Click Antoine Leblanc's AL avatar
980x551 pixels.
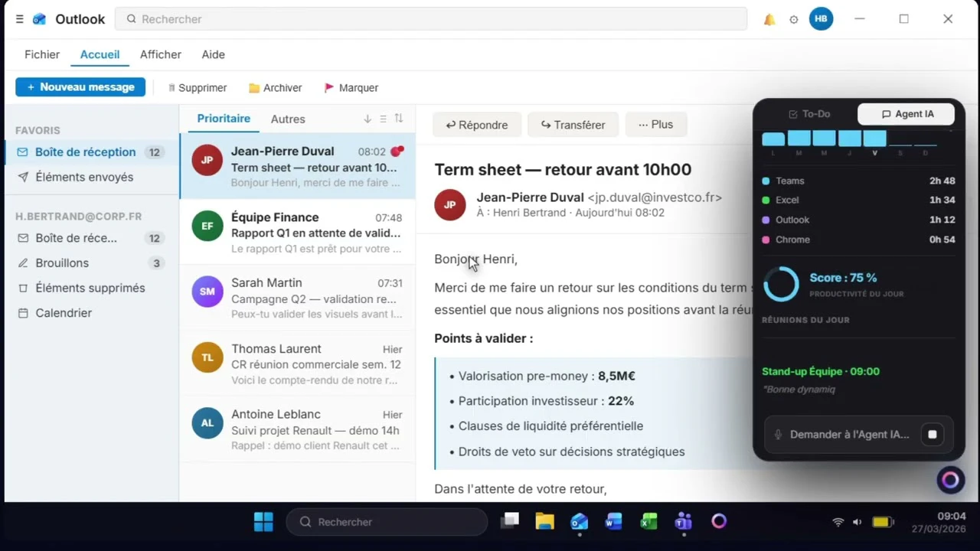[207, 423]
